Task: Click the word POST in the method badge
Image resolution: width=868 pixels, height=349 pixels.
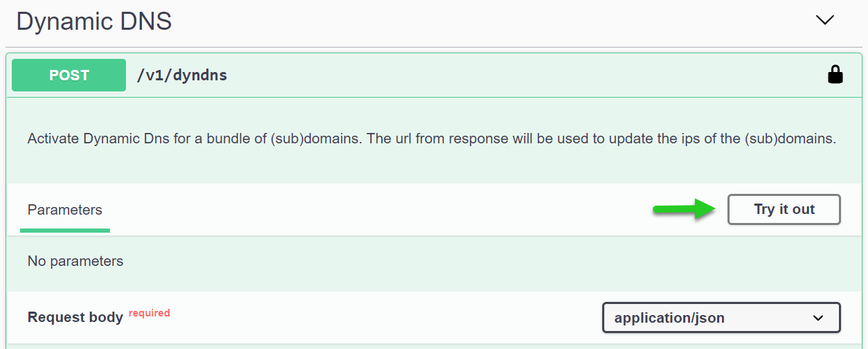Action: pos(69,75)
